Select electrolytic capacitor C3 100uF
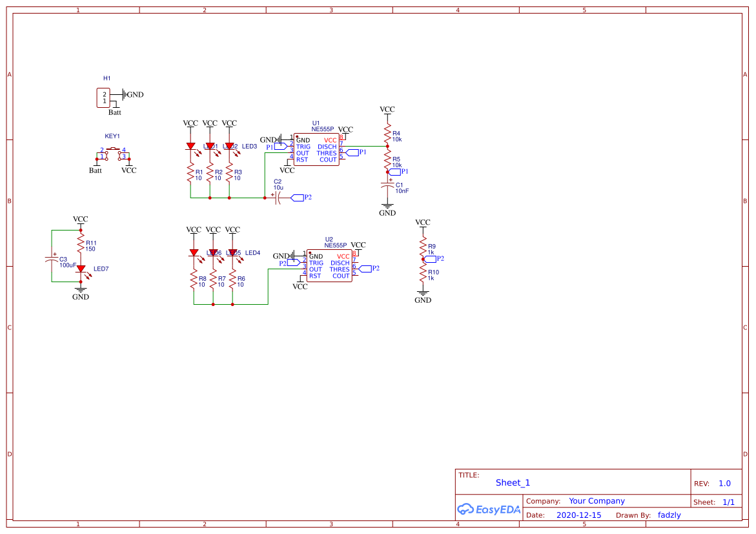This screenshot has width=756, height=534. click(x=53, y=258)
